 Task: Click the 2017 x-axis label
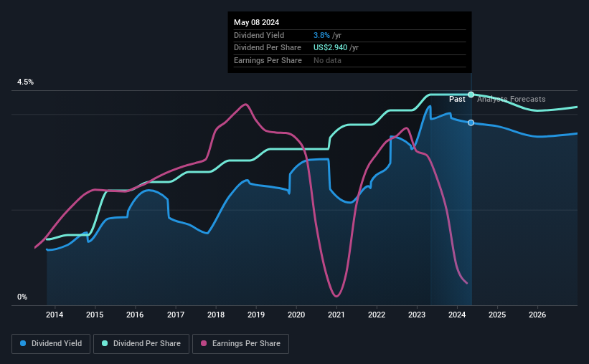point(176,315)
